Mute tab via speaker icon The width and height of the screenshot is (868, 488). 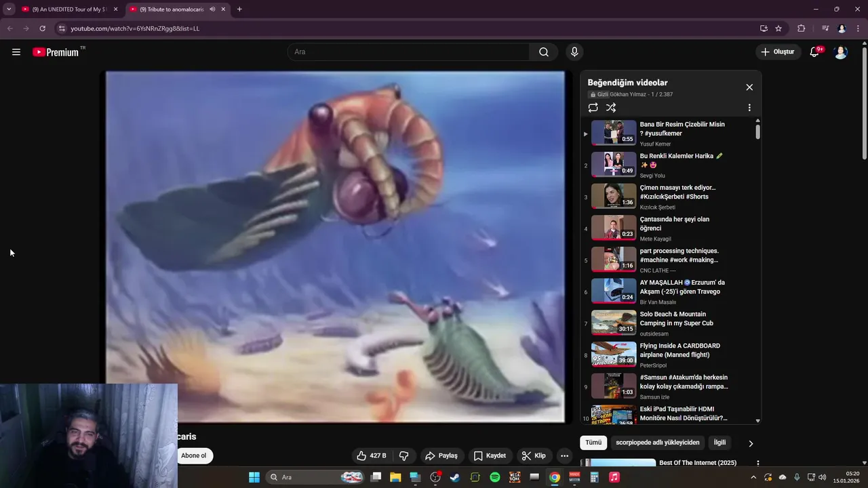[213, 9]
